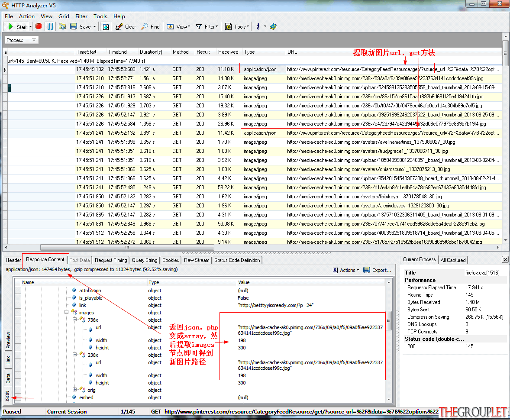Switch to the Request Timing tab
This screenshot has width=510, height=420.
111,260
